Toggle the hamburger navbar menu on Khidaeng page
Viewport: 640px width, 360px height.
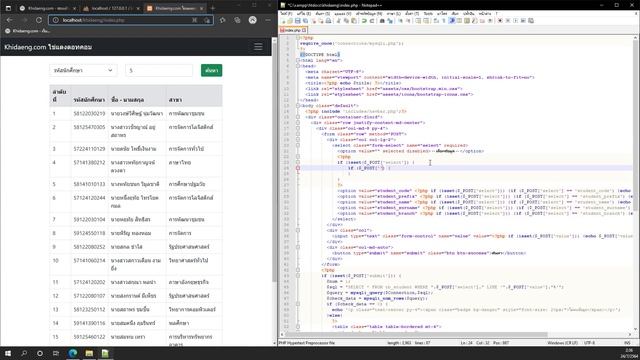tap(258, 47)
